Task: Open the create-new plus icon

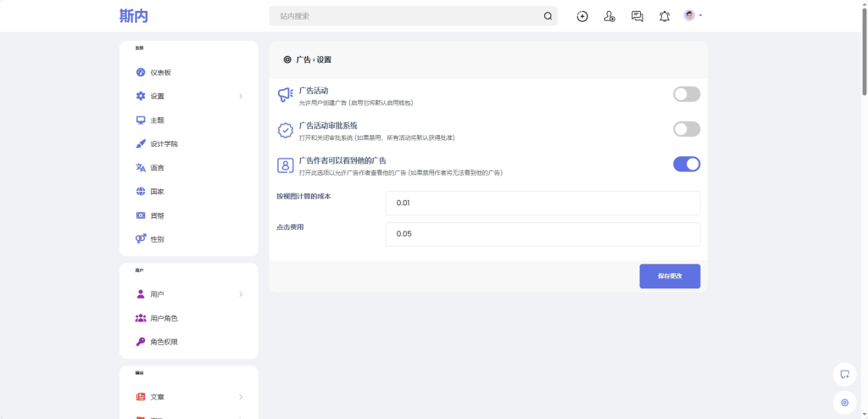Action: point(582,16)
